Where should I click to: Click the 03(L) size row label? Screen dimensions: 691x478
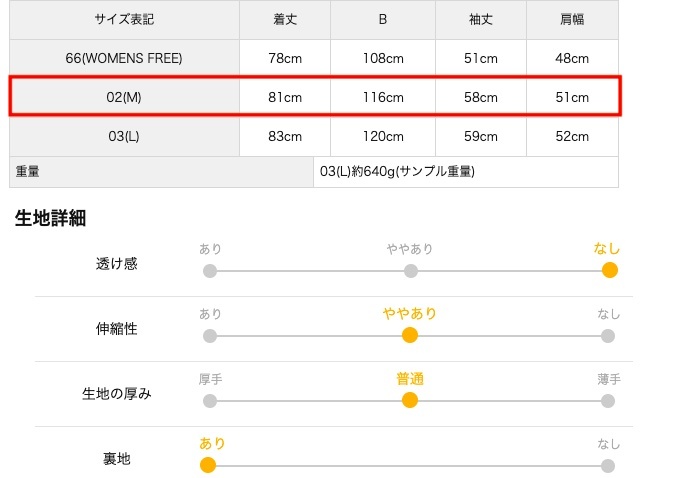coord(125,136)
